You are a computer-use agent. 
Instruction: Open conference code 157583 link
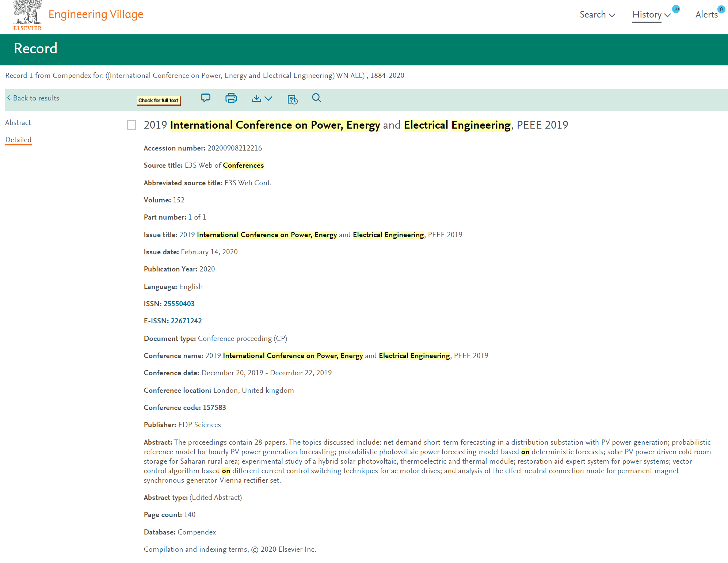214,407
